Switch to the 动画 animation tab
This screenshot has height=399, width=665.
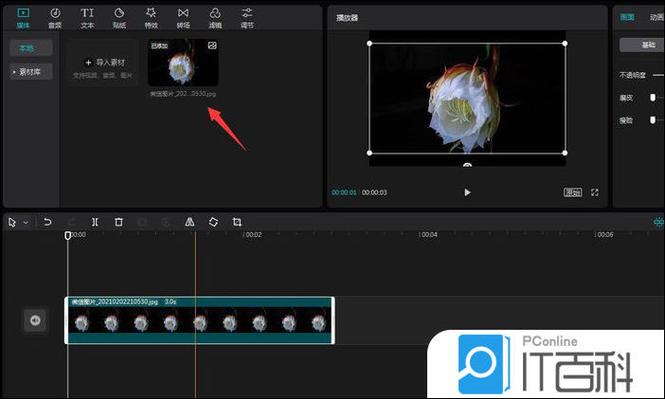click(657, 17)
